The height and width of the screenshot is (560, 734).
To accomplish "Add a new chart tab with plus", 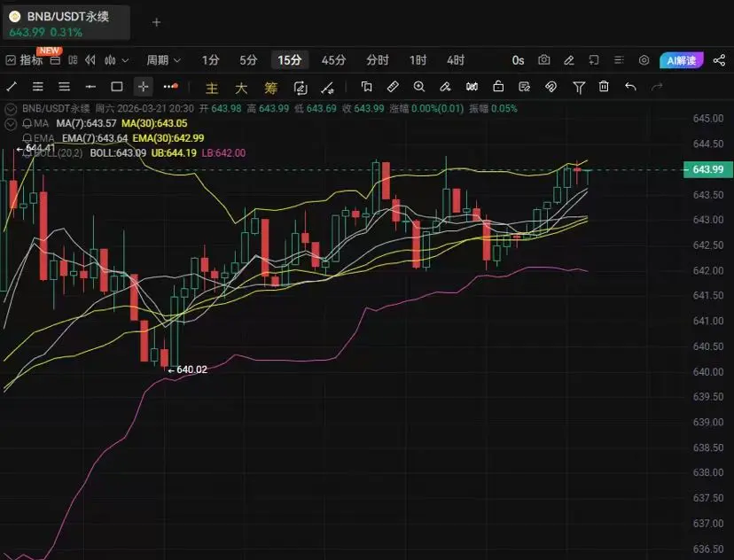I will coord(156,22).
